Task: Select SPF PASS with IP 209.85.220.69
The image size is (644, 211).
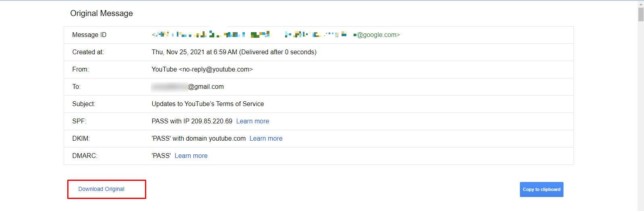Action: [x=192, y=121]
